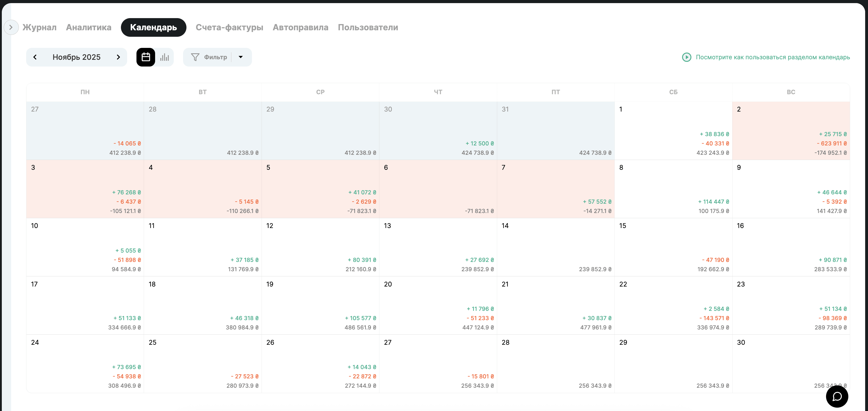Viewport: 868px width, 411px height.
Task: Switch to Счета-фактуры tab
Action: 229,27
